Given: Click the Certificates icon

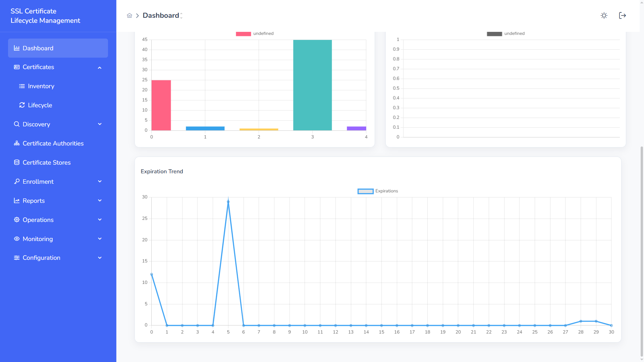Looking at the screenshot, I should click(16, 67).
